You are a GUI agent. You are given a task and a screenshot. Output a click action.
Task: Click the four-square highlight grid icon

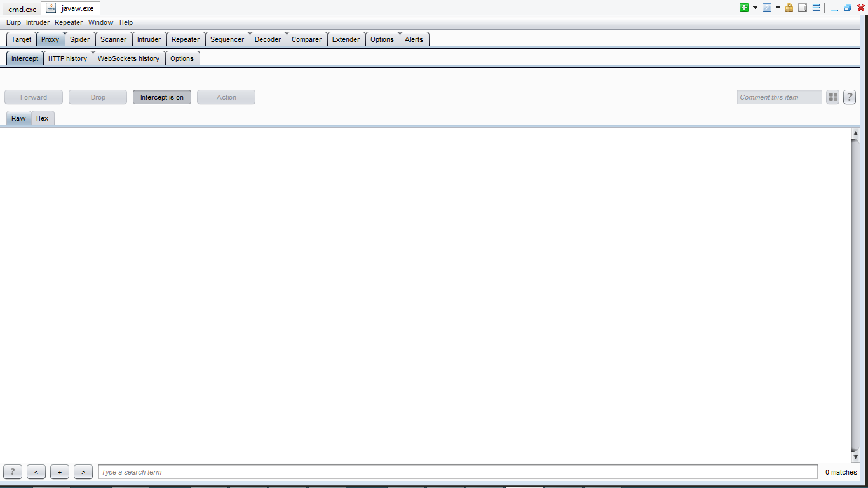pos(832,97)
